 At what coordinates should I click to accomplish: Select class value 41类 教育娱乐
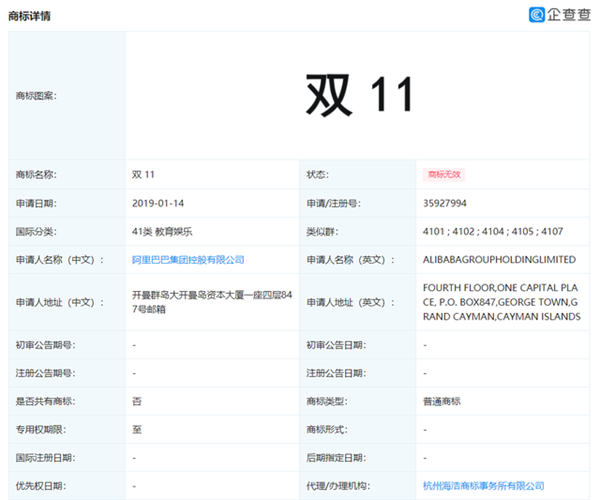pyautogui.click(x=162, y=231)
